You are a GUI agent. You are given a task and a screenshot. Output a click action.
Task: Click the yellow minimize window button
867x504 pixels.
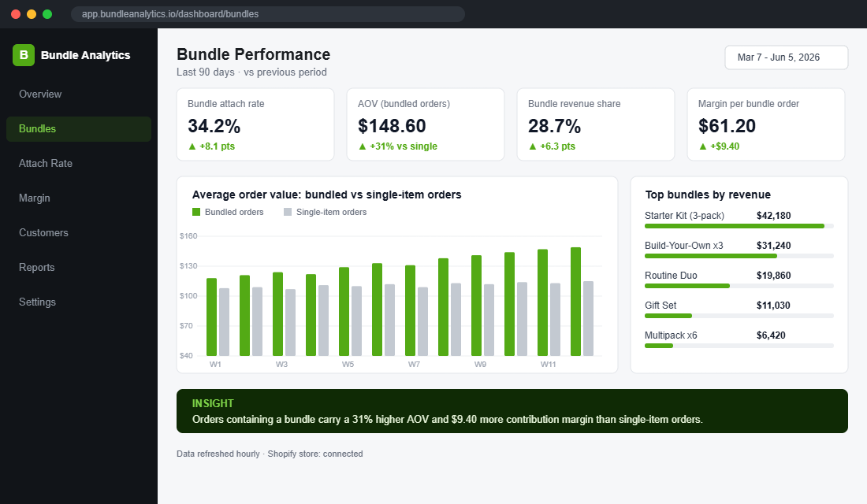pos(32,14)
